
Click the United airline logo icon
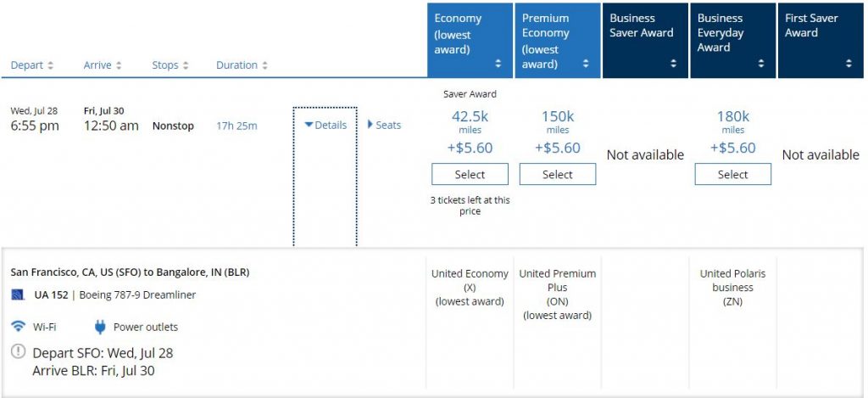click(18, 294)
